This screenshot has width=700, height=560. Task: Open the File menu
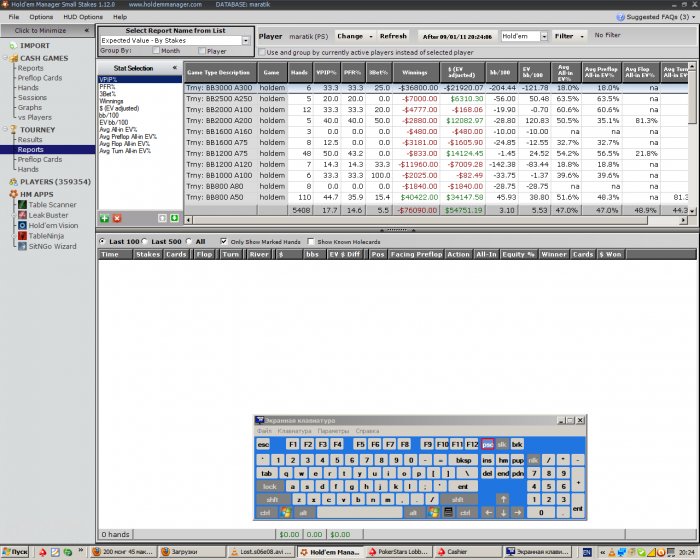[x=14, y=17]
